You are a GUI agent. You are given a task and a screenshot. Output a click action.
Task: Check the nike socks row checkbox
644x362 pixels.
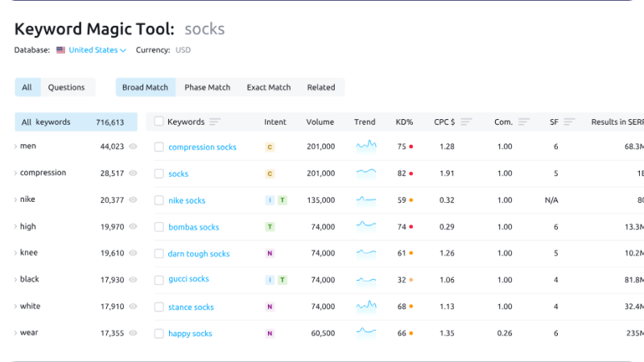pyautogui.click(x=159, y=200)
